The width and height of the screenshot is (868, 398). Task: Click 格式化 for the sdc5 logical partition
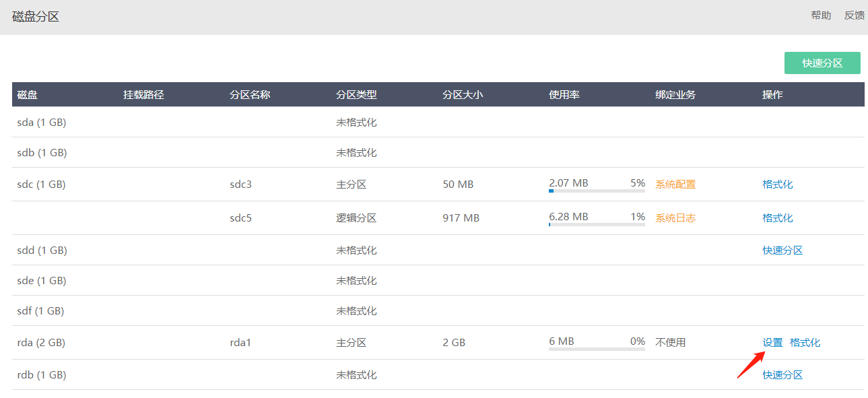pyautogui.click(x=778, y=218)
